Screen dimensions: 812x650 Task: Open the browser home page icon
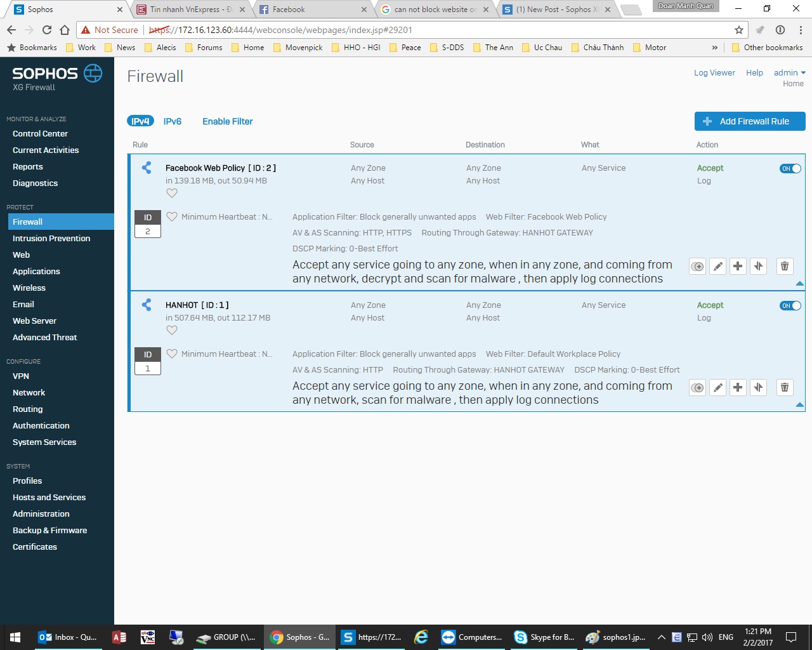(65, 30)
